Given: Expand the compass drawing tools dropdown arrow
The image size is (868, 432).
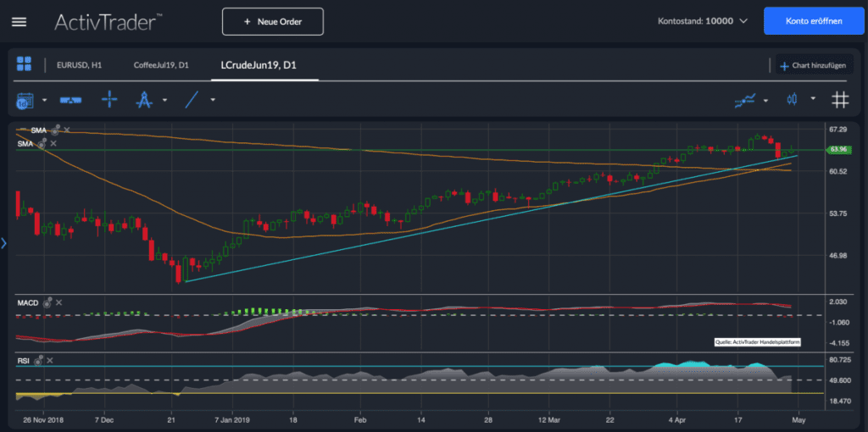Looking at the screenshot, I should pyautogui.click(x=164, y=100).
